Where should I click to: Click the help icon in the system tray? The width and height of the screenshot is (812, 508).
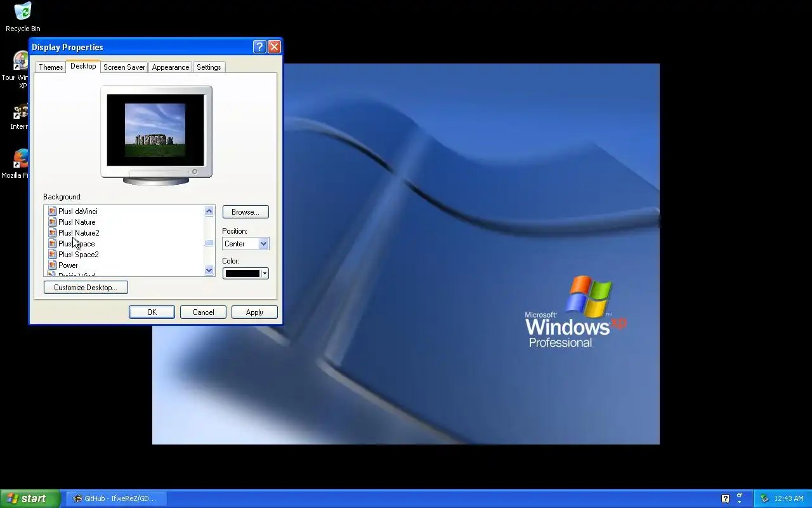tap(726, 498)
